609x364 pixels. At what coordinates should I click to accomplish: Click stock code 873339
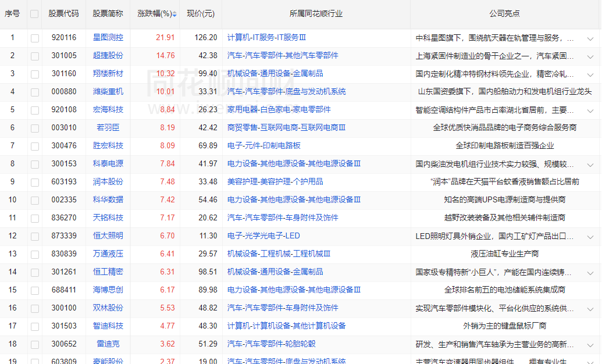click(64, 236)
